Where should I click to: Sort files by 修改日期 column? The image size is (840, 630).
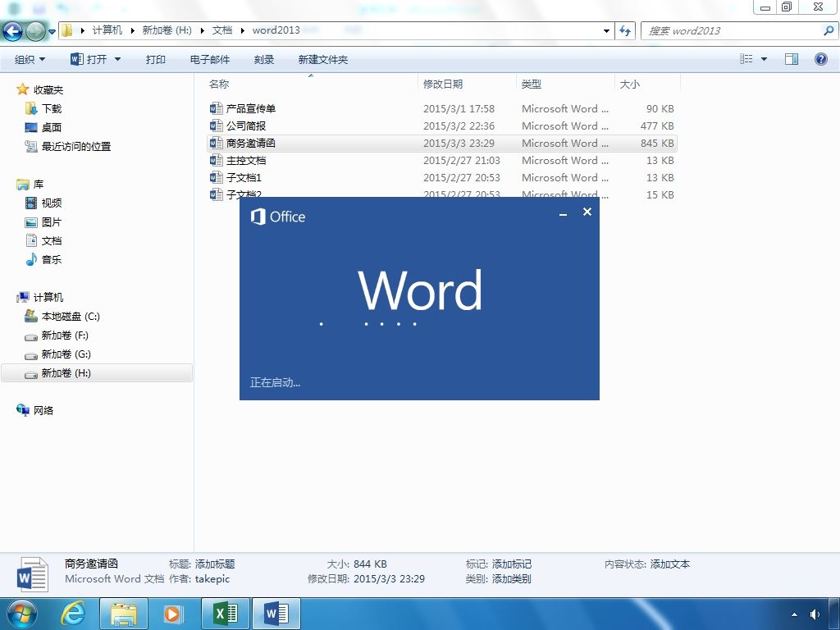(443, 84)
